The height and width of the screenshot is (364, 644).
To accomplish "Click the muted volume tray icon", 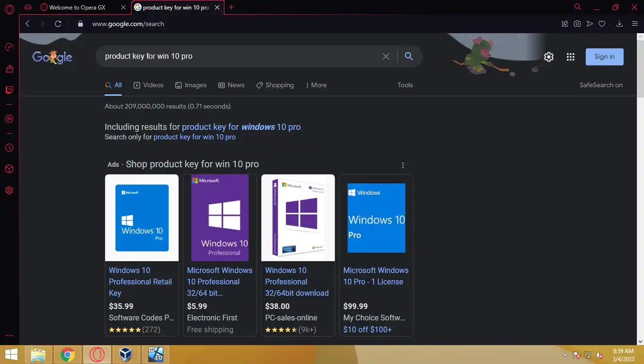I will point(599,355).
